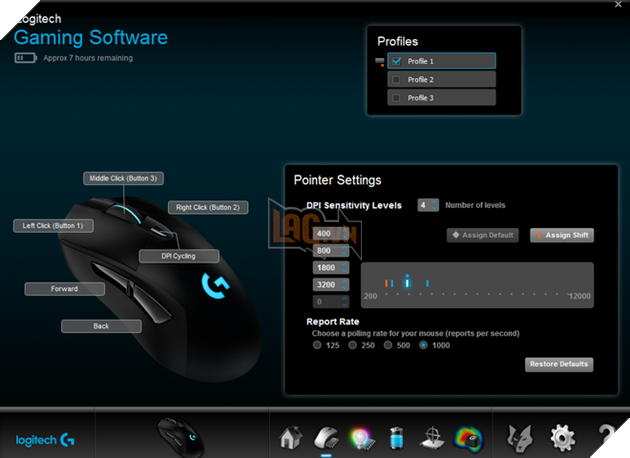Adjust the 3200 DPI level stepper arrows
This screenshot has width=630, height=458.
point(345,284)
